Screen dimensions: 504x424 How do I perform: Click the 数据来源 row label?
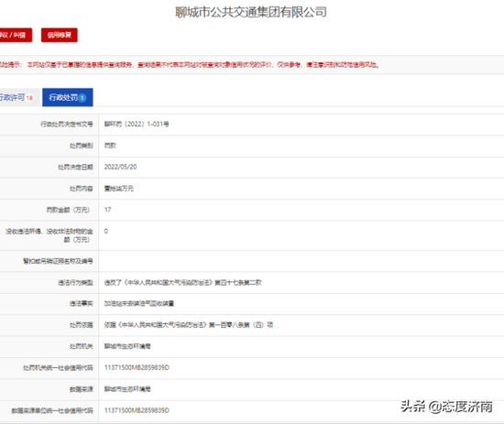coord(82,389)
